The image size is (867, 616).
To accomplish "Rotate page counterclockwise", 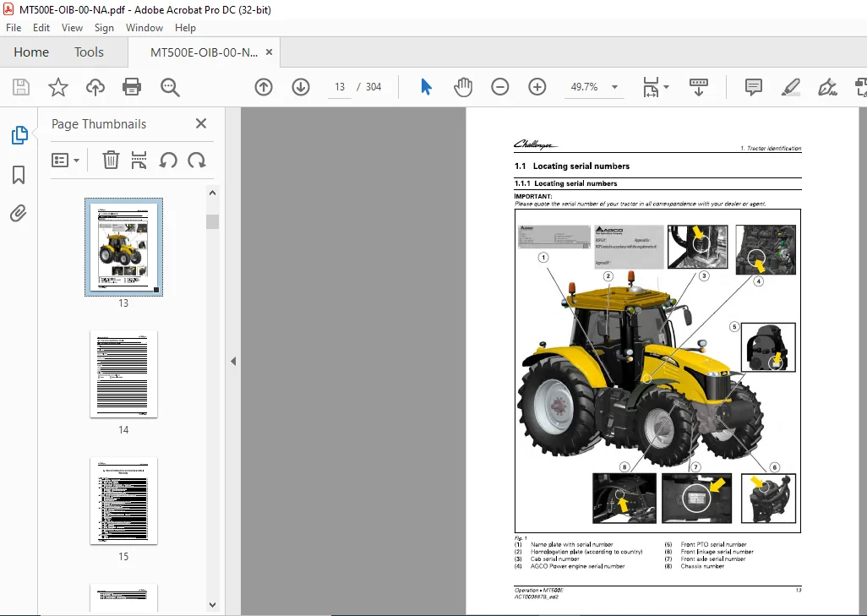I will (x=168, y=161).
